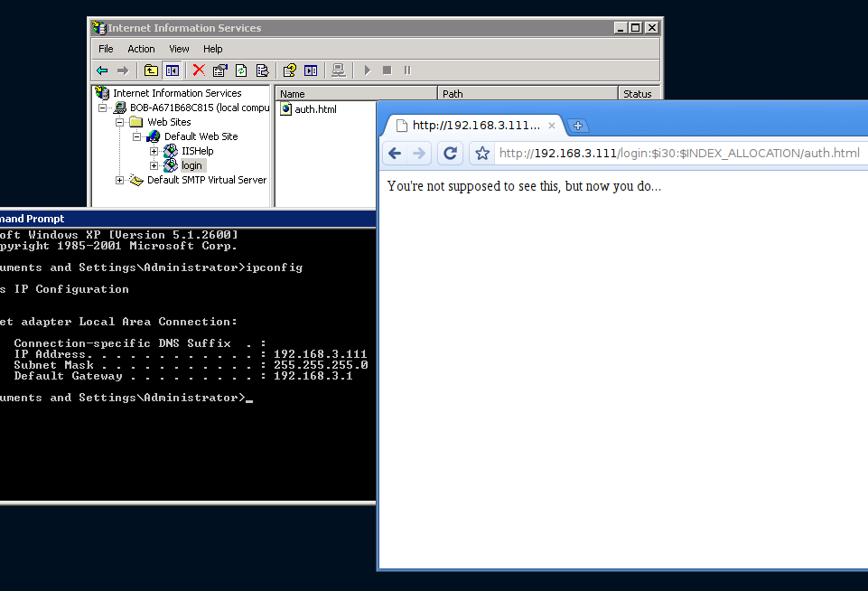Click the Back arrow in the IIS toolbar

click(102, 70)
